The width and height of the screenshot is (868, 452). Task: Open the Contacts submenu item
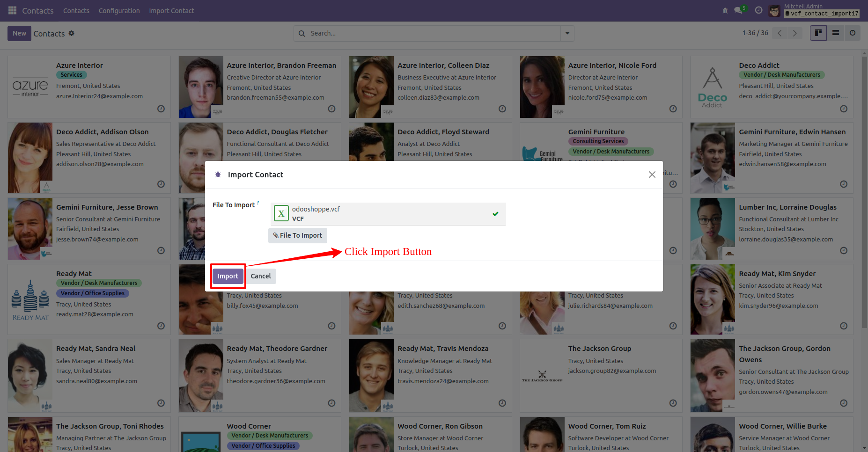click(76, 10)
